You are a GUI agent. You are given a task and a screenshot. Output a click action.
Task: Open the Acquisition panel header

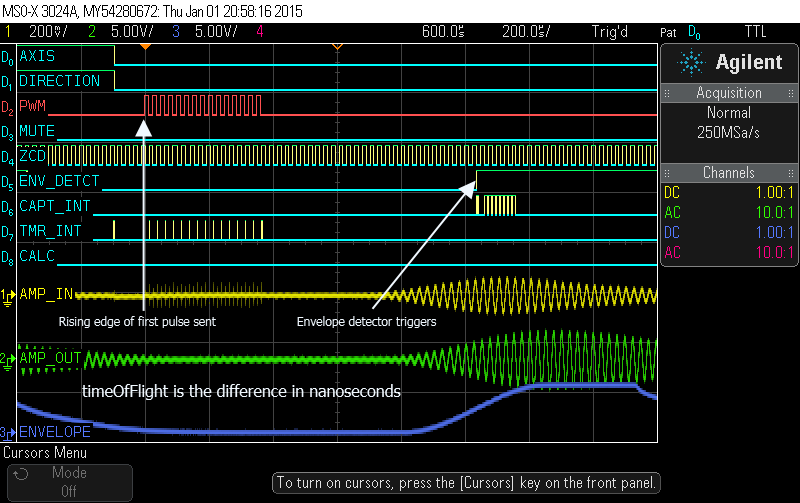coord(729,92)
